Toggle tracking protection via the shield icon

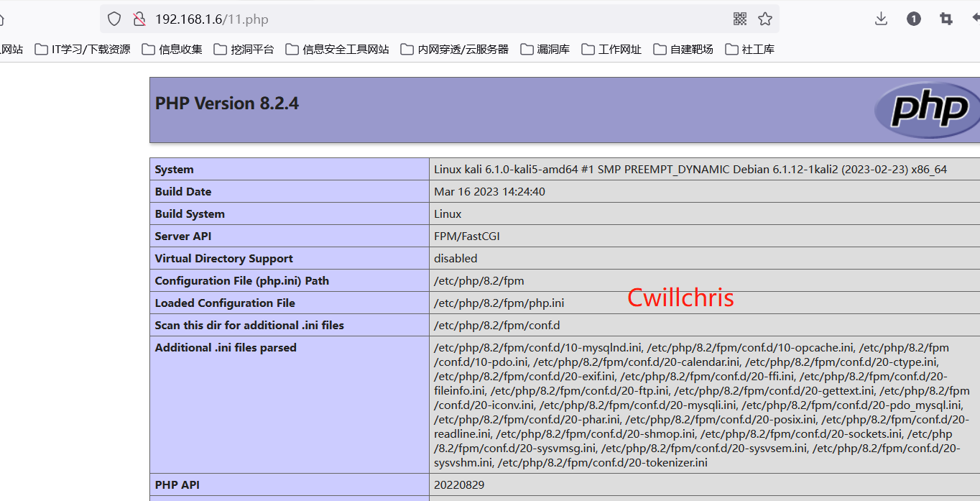tap(113, 19)
